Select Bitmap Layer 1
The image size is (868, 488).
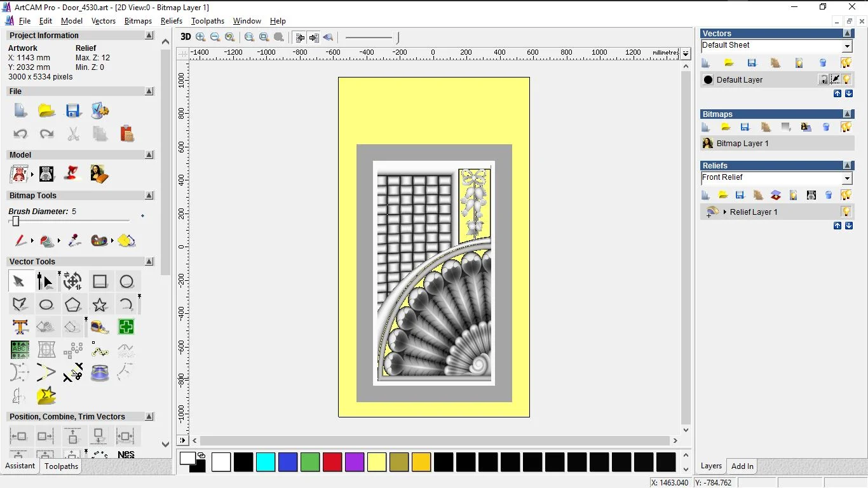coord(742,144)
